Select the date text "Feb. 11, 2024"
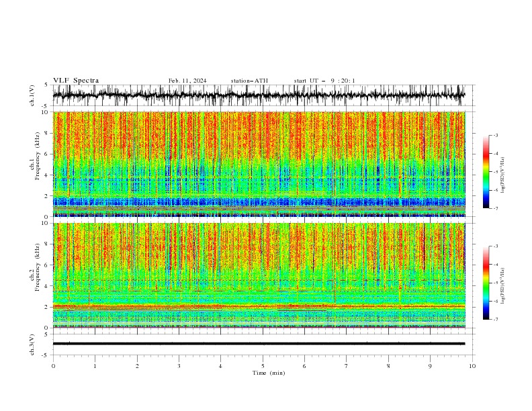The width and height of the screenshot is (532, 411). coord(187,81)
